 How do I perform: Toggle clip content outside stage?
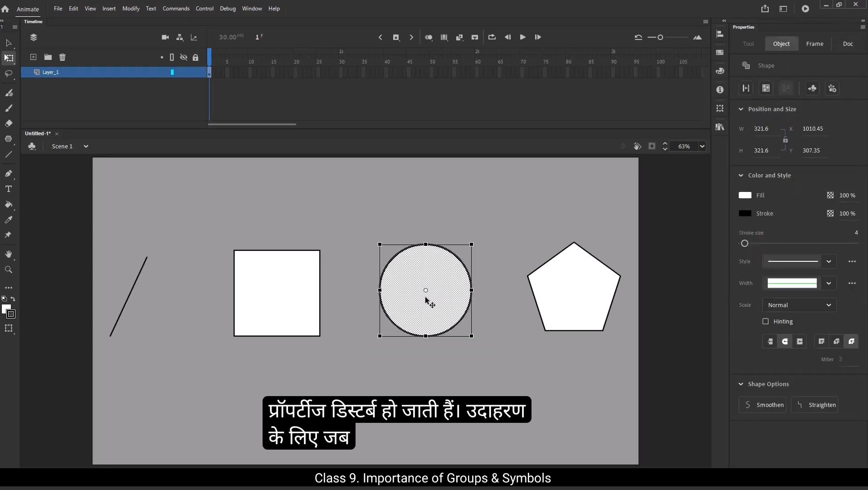652,146
